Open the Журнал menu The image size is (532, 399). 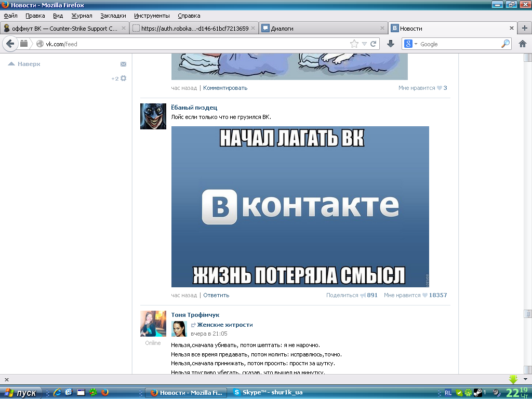(82, 16)
